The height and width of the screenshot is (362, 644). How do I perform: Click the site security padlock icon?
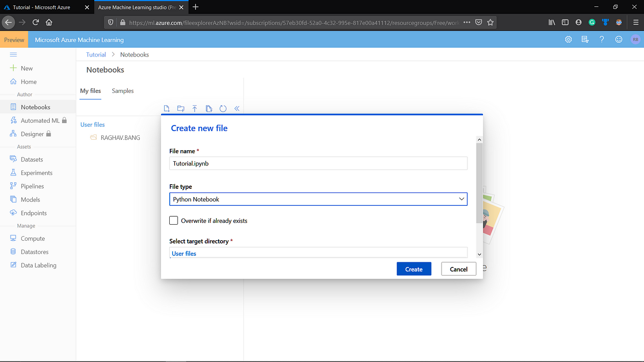[x=122, y=22]
